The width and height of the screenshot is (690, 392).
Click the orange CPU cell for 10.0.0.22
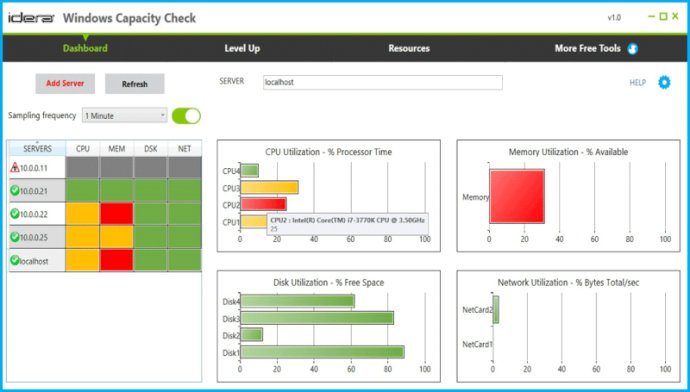coord(82,213)
